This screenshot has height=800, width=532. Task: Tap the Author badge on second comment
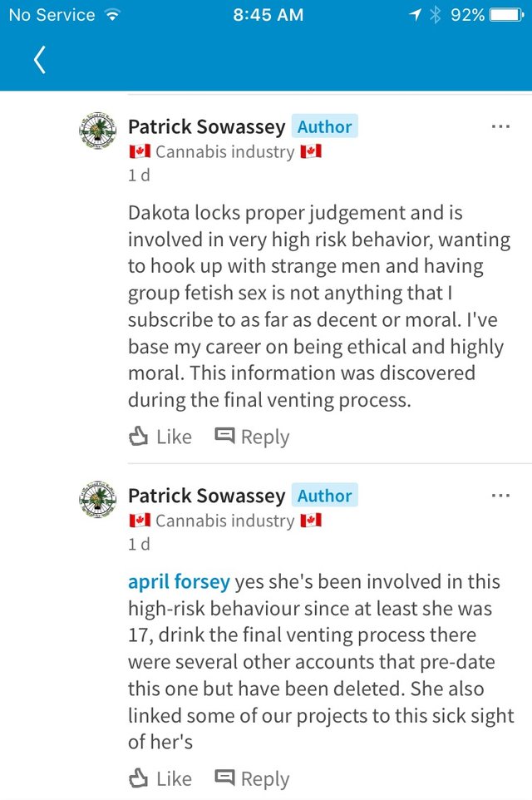click(324, 496)
